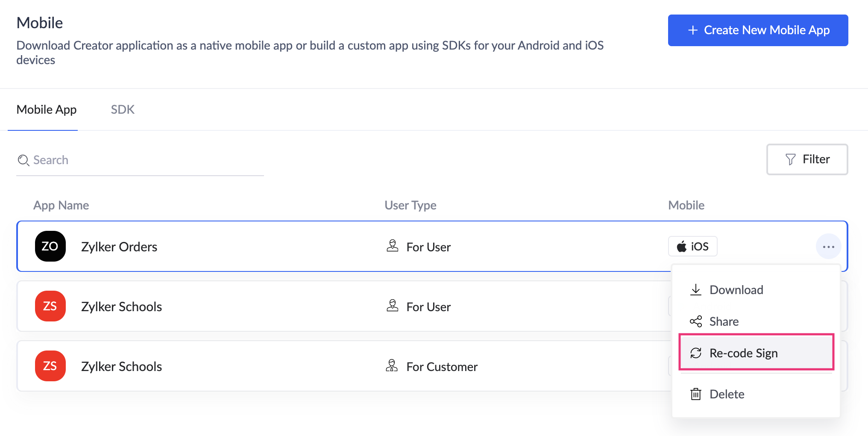This screenshot has height=436, width=868.
Task: Open the three-dot options menu on Zylker Orders
Action: [x=828, y=246]
